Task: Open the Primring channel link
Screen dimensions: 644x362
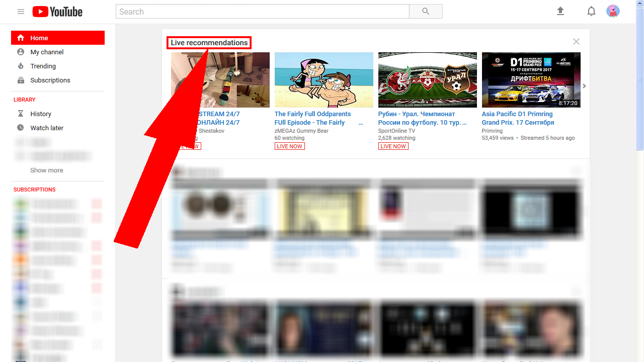Action: [492, 131]
